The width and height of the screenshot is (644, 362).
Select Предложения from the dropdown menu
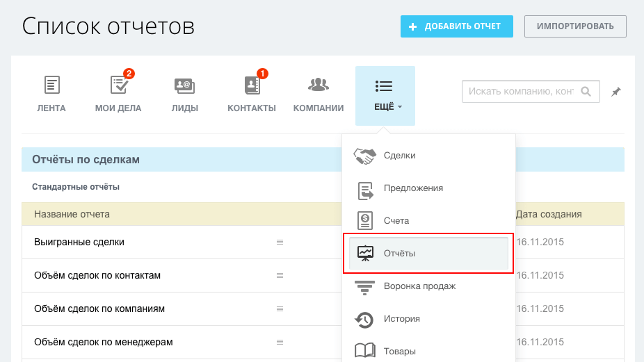coord(413,188)
